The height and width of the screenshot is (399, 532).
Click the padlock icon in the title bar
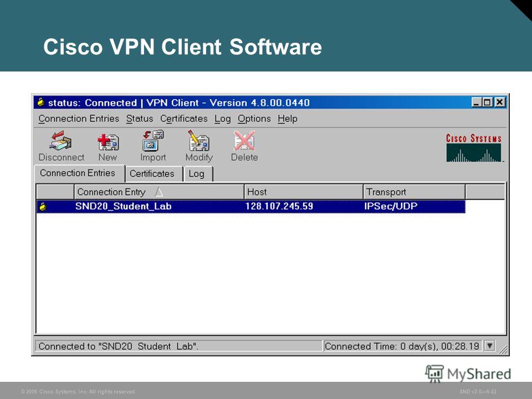click(x=41, y=102)
